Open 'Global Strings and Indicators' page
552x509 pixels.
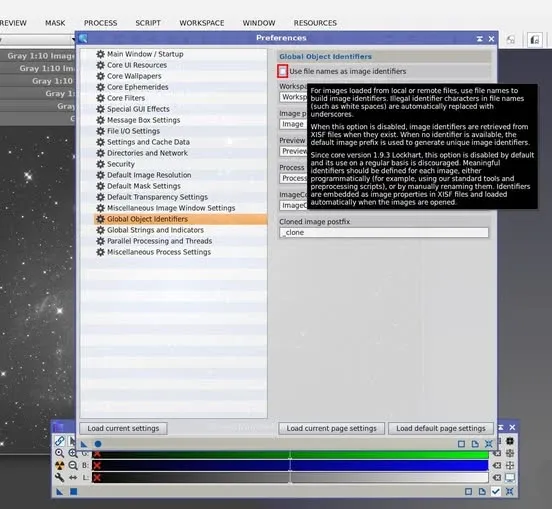pyautogui.click(x=155, y=230)
